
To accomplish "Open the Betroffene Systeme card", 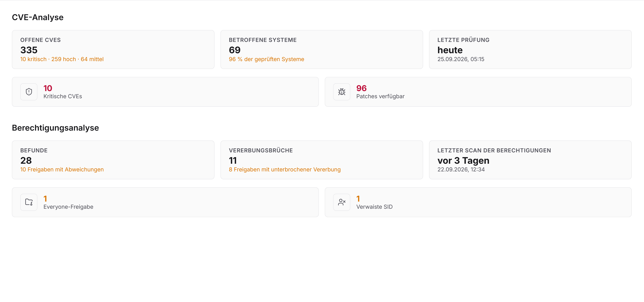I will click(x=322, y=49).
